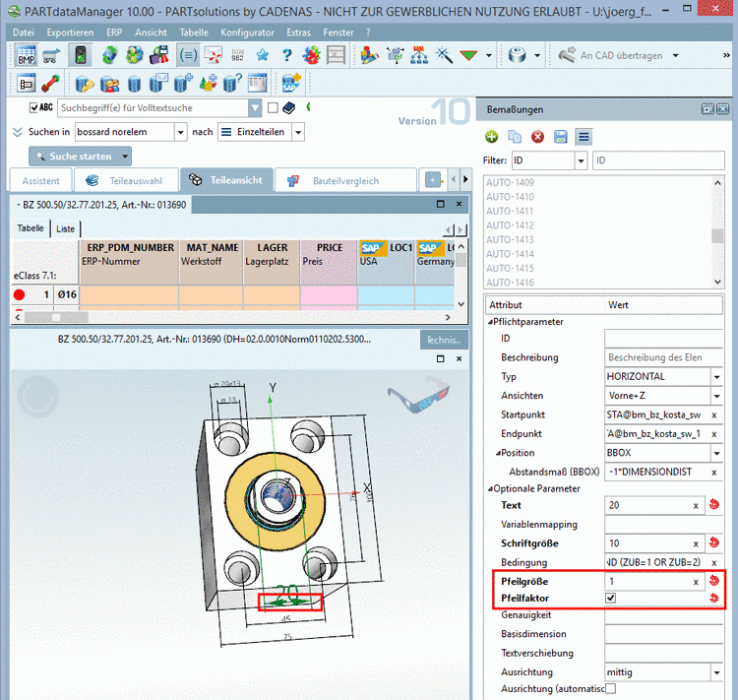Click the red delete dimension icon

(537, 136)
